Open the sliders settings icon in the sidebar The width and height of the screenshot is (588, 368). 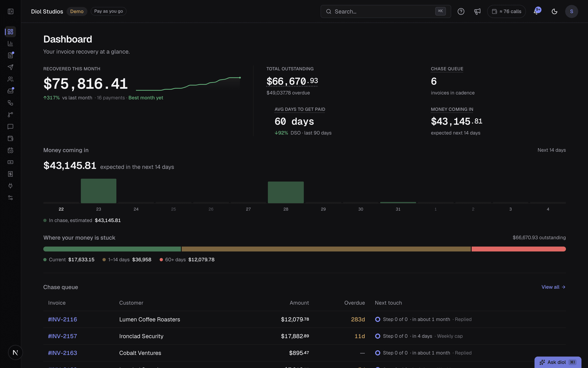click(x=10, y=198)
